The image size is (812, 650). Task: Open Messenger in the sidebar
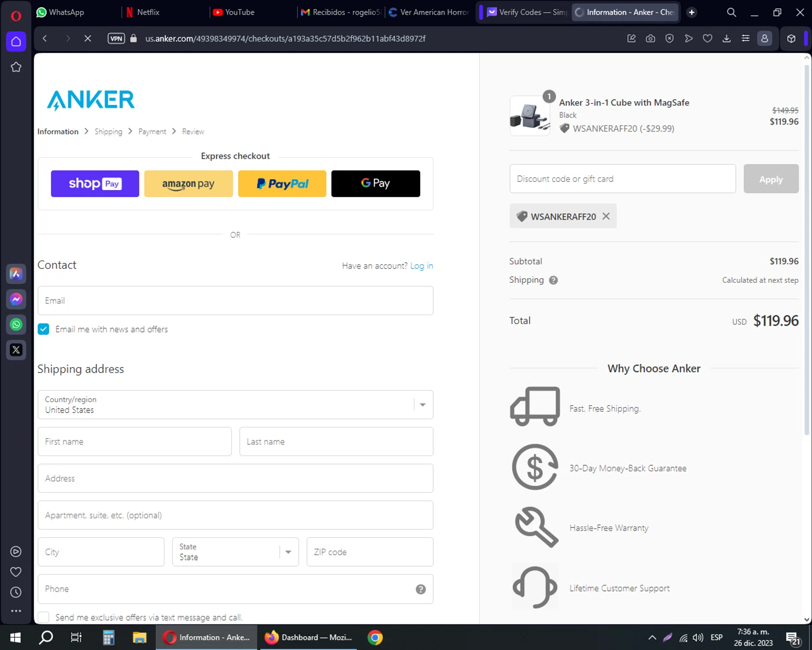coord(16,299)
